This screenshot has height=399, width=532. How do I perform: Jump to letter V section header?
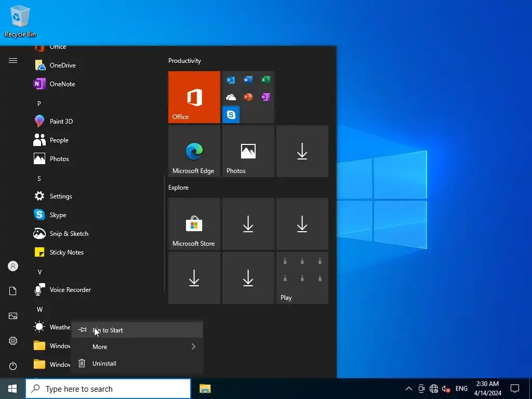pyautogui.click(x=39, y=272)
